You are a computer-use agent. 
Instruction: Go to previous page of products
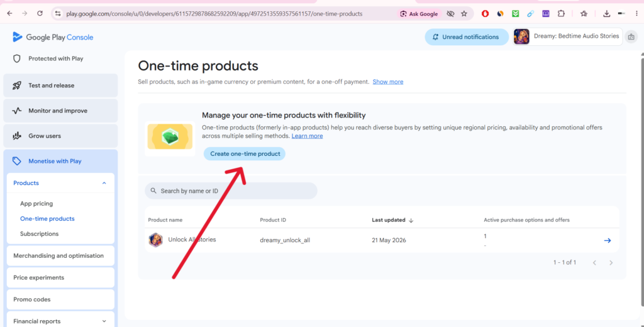pos(594,262)
